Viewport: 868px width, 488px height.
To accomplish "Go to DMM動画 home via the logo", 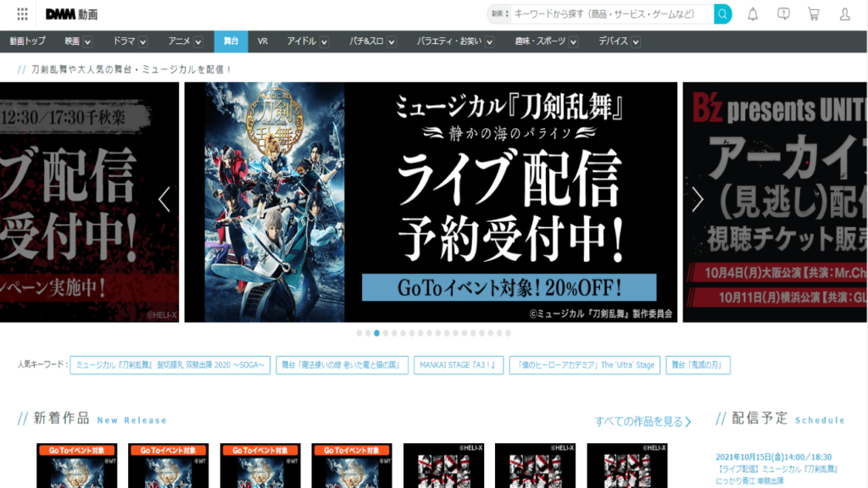I will point(71,14).
